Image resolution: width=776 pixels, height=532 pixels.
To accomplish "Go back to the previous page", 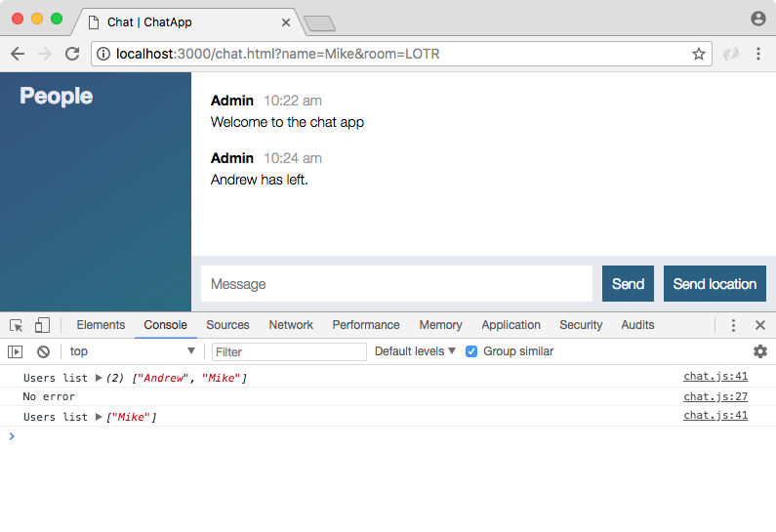I will (18, 54).
